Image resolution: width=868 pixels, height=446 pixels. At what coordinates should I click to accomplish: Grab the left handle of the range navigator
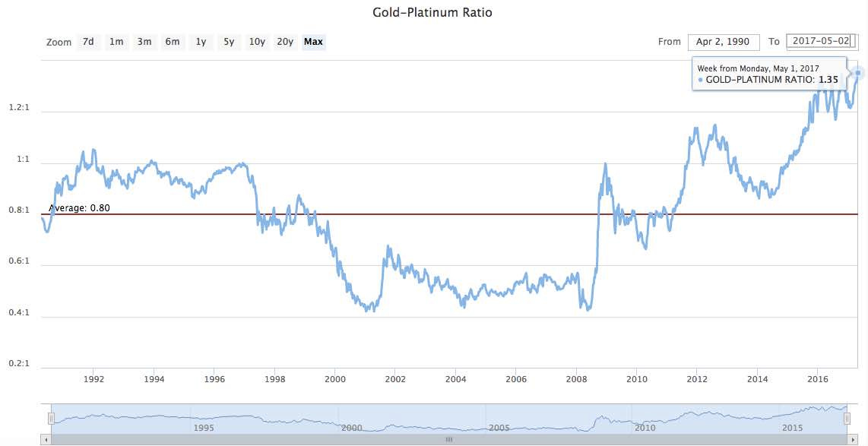coord(50,418)
